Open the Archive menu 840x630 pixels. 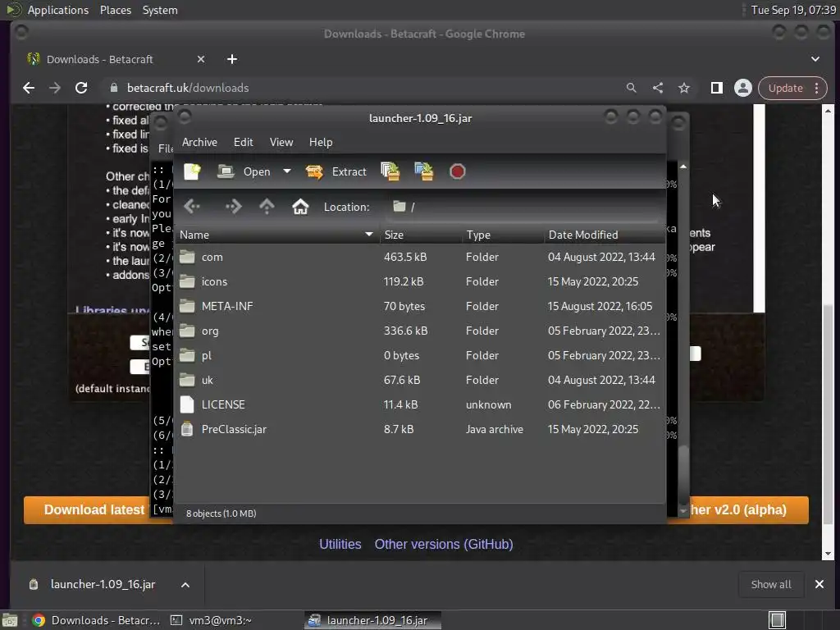(199, 142)
